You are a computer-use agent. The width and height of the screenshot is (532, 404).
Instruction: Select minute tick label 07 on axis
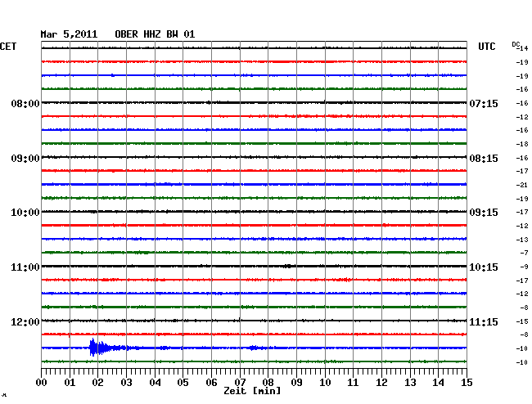coord(240,382)
